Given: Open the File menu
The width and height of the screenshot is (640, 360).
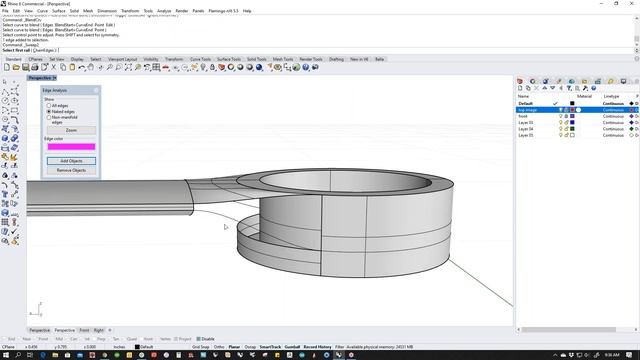Looking at the screenshot, I should (x=5, y=11).
